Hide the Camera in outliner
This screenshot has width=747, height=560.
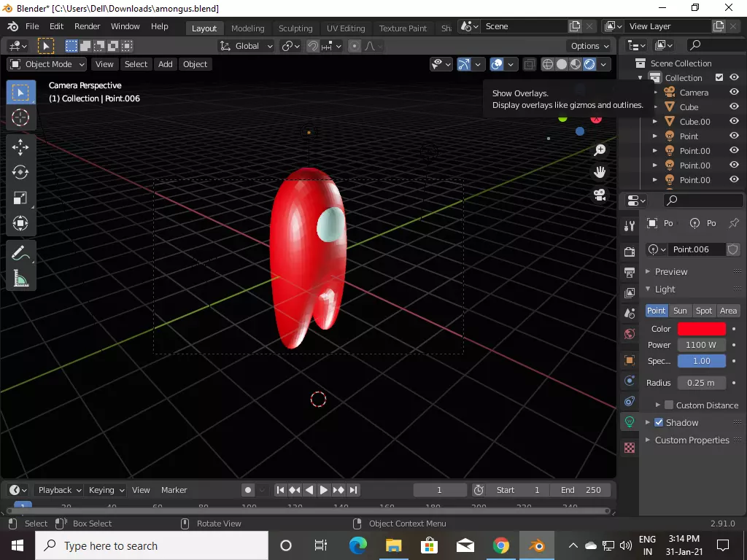[x=734, y=92]
